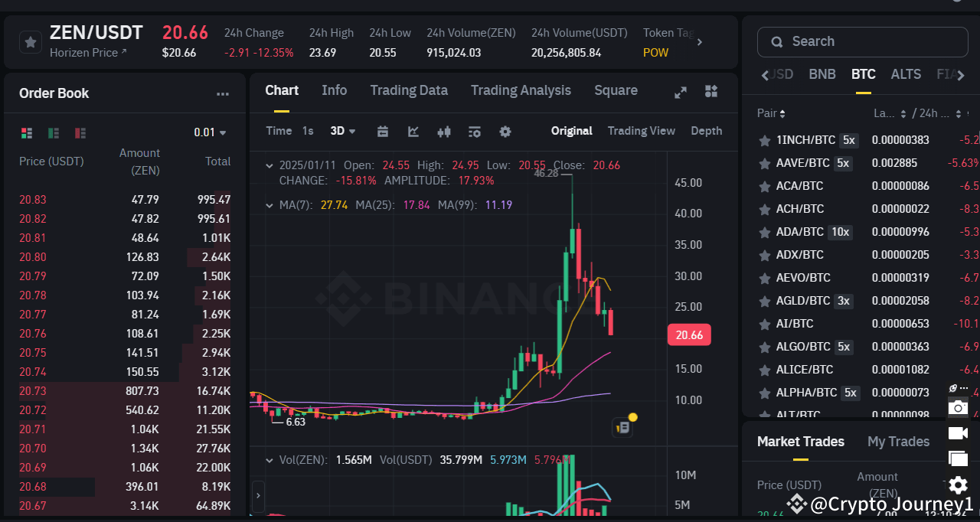Open the date range calendar icon

(382, 132)
